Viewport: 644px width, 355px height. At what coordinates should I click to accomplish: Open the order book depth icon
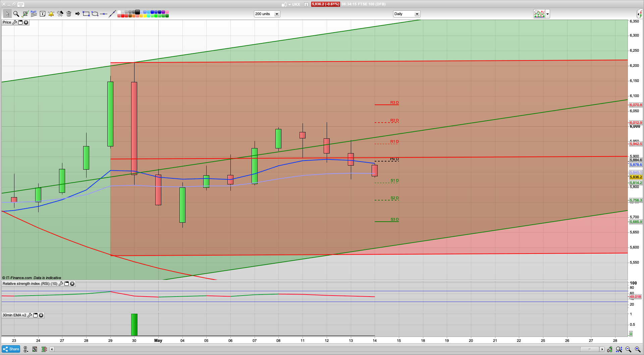[x=44, y=349]
